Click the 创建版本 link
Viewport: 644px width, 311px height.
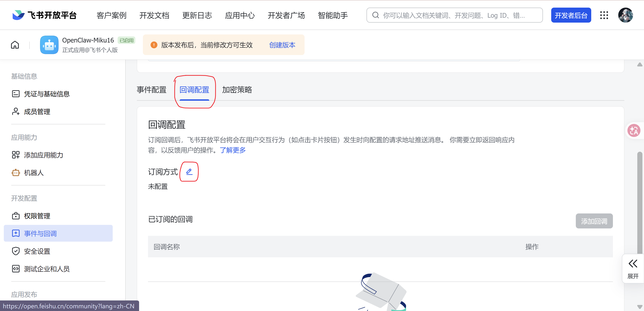[x=282, y=45]
